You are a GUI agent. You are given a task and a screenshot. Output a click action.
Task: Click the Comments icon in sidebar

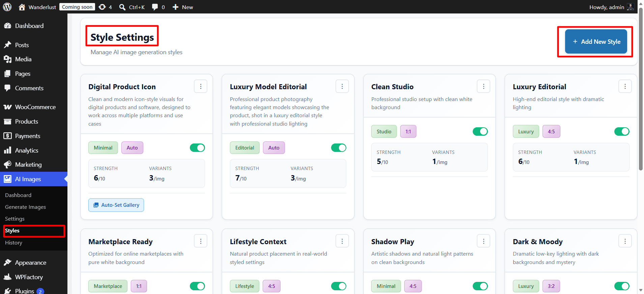7,88
